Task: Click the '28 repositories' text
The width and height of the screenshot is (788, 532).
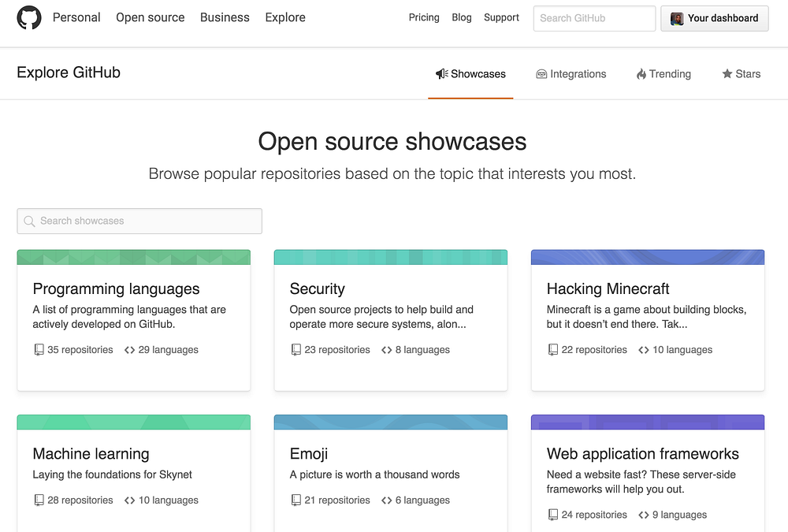Action: (x=80, y=500)
